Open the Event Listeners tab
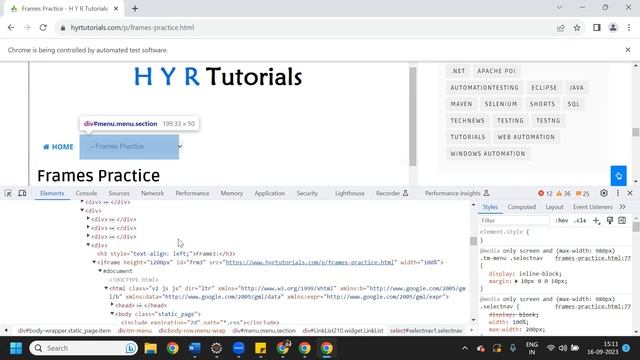Screen dimensions: 640x360 click(x=592, y=207)
